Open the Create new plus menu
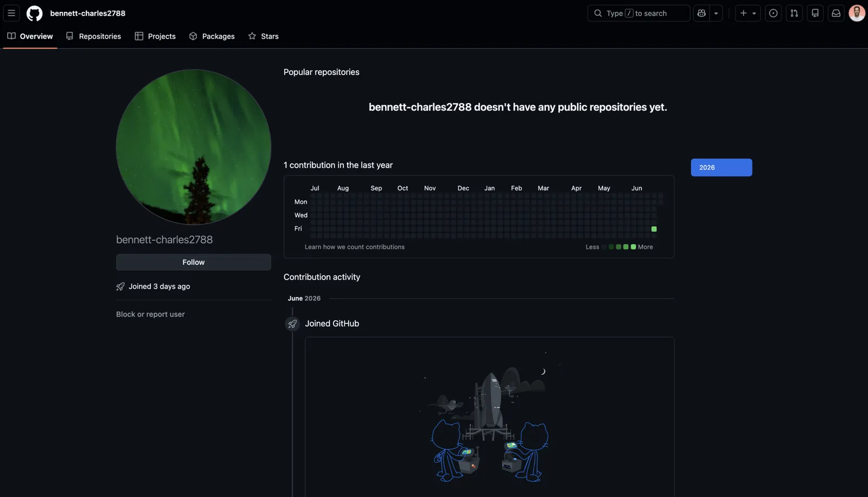This screenshot has width=868, height=497. pos(748,13)
